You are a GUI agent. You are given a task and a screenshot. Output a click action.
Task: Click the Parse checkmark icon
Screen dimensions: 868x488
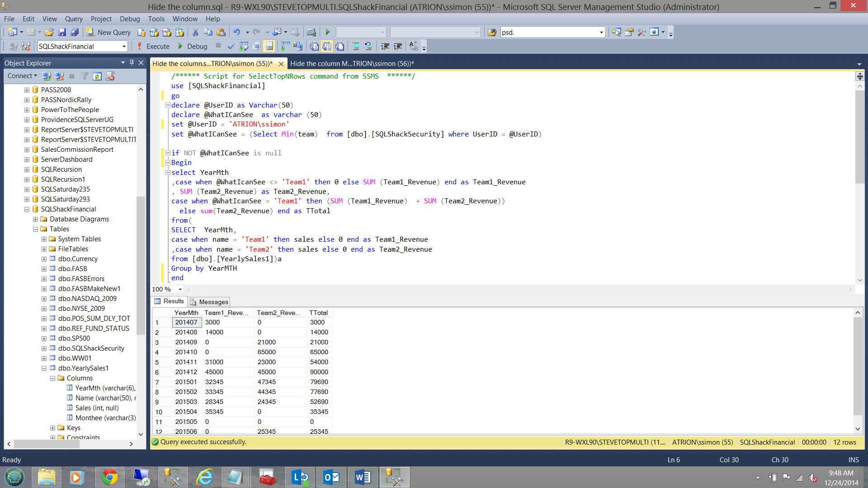point(231,46)
